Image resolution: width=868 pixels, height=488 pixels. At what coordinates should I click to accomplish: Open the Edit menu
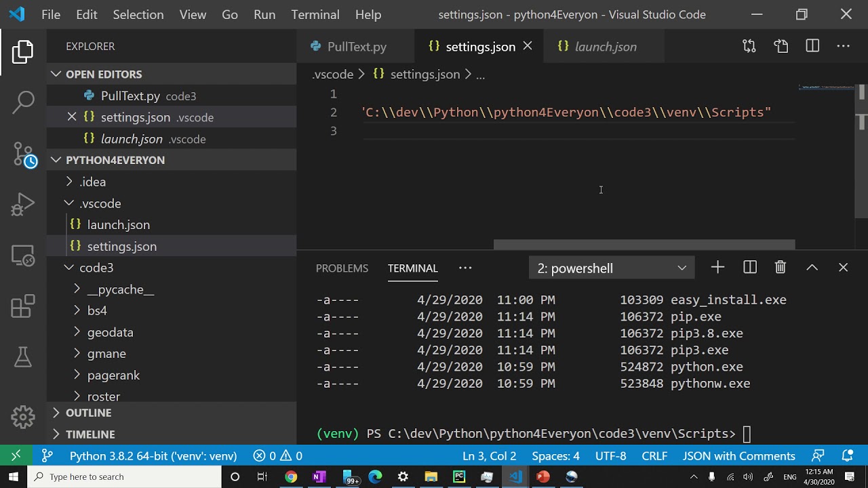point(86,14)
